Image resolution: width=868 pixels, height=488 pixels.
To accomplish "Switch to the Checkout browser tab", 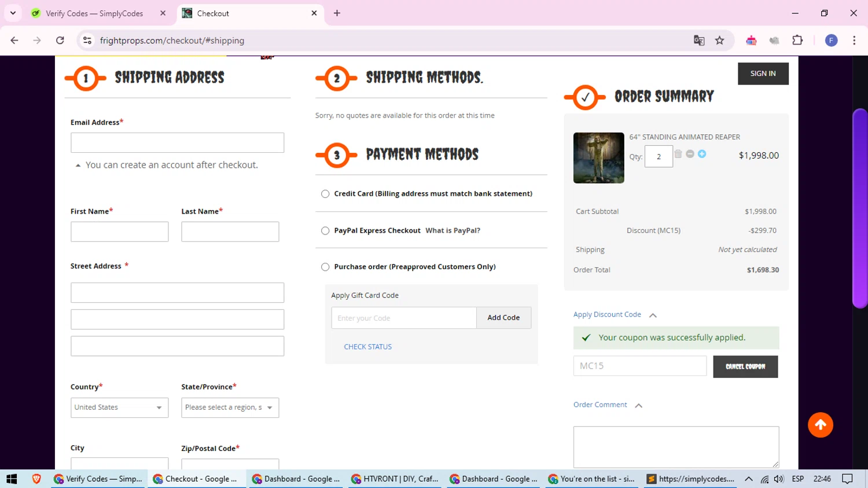I will pos(251,13).
